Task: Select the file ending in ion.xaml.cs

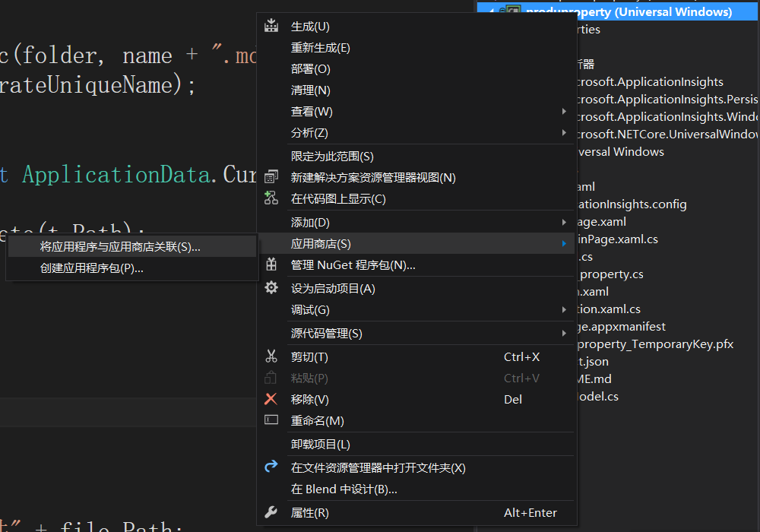Action: 610,309
